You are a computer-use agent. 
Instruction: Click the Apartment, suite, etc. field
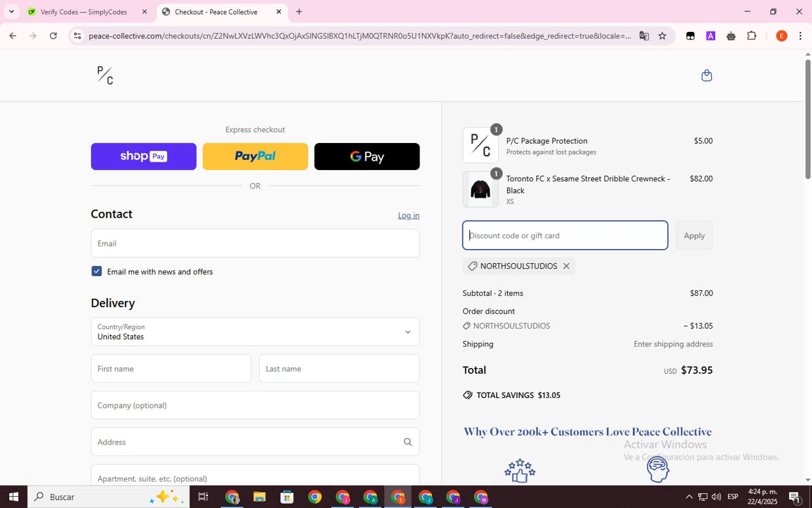pyautogui.click(x=255, y=475)
